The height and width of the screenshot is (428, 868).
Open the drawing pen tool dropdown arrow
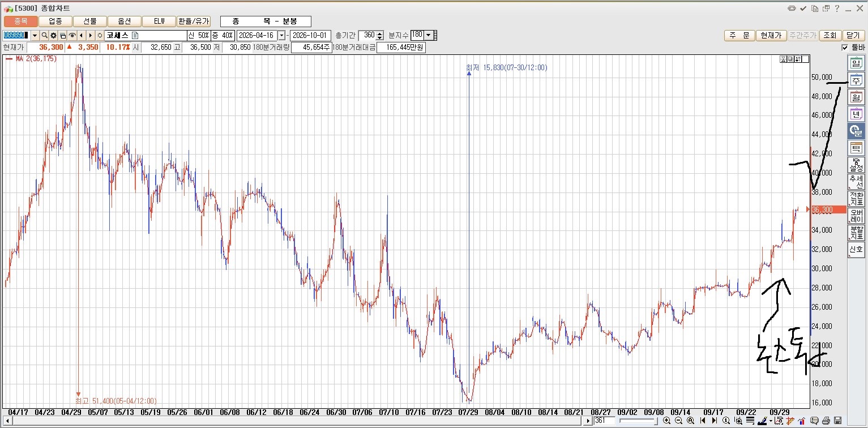tap(771, 421)
